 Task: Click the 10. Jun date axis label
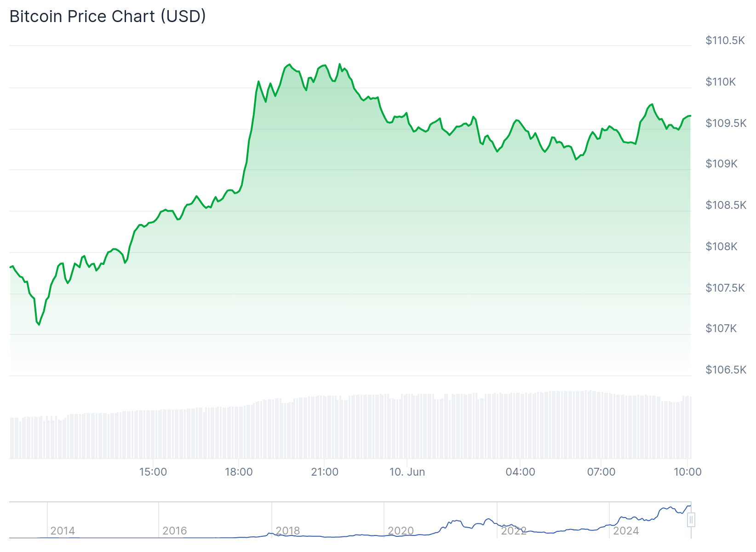(x=407, y=472)
